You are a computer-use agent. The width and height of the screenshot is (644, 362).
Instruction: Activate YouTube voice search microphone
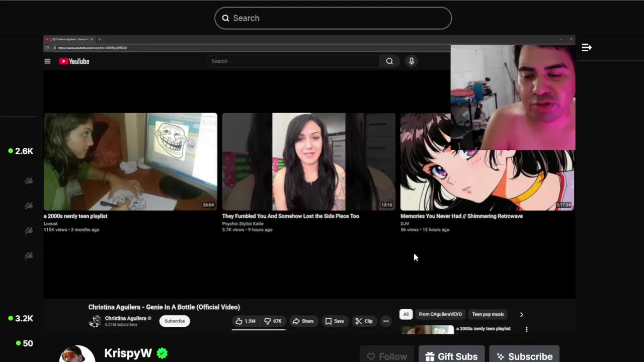pyautogui.click(x=412, y=61)
